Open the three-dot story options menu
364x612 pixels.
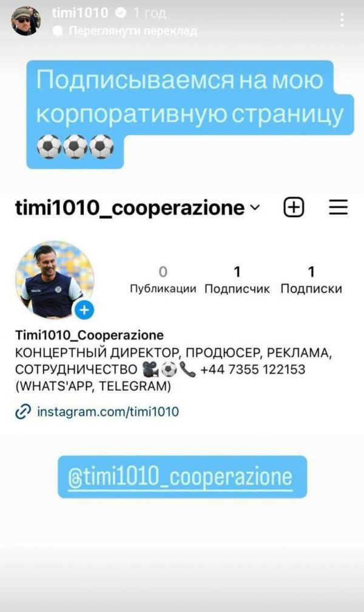(x=342, y=19)
